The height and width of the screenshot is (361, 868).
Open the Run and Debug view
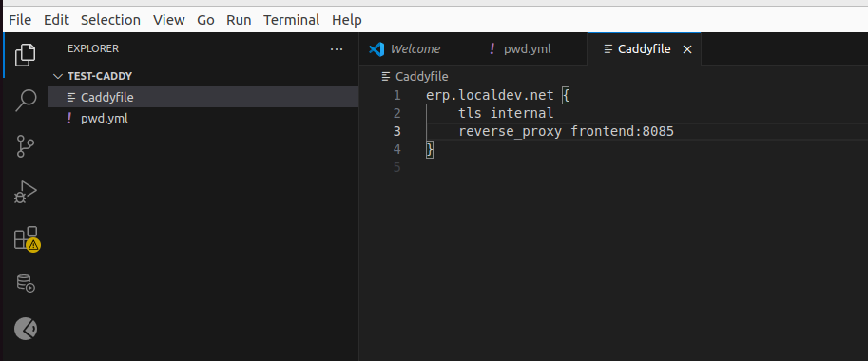[x=25, y=193]
